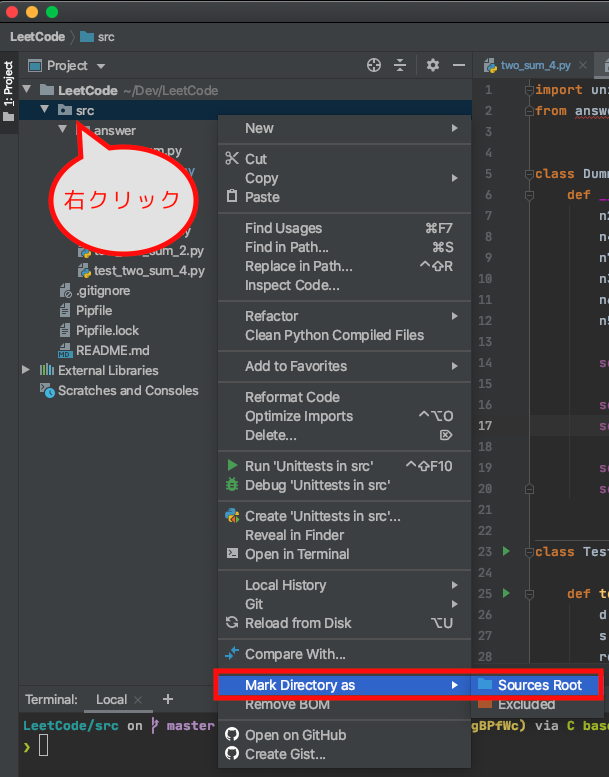Choose Open on GitHub
This screenshot has height=777, width=609.
[x=344, y=735]
